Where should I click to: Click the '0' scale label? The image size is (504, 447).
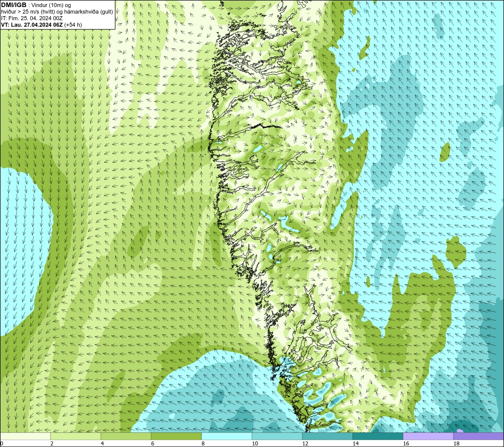coord(2,444)
